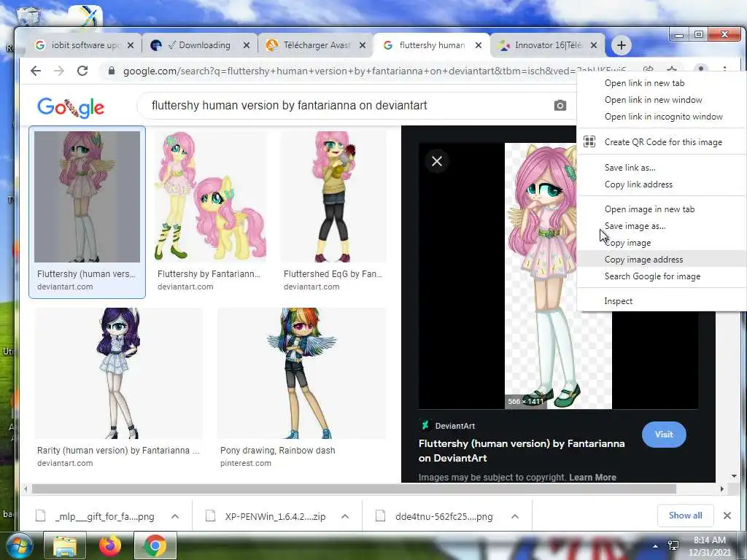Click the Google logo
The width and height of the screenshot is (747, 560).
pyautogui.click(x=71, y=108)
